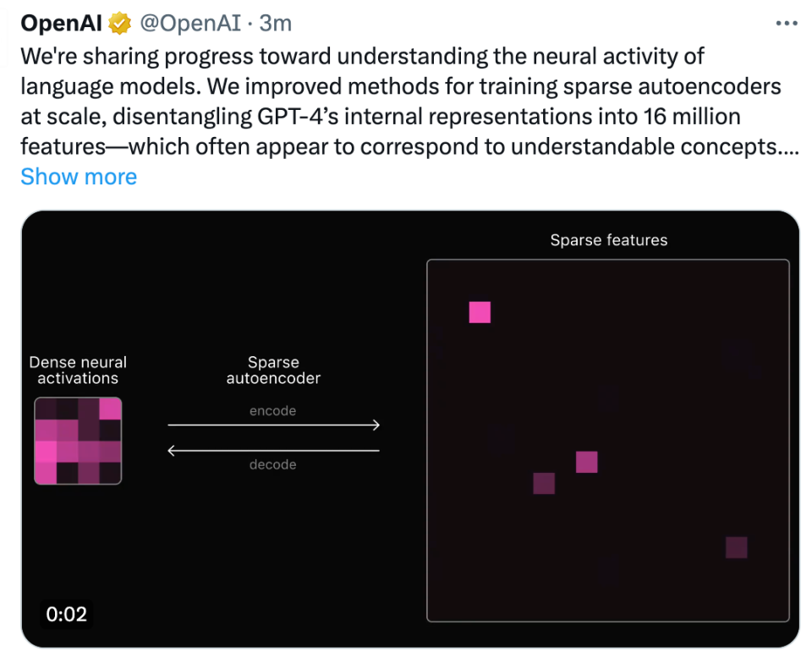Click the Sparse autoencoder label
Screen dimensions: 812x658
272,370
